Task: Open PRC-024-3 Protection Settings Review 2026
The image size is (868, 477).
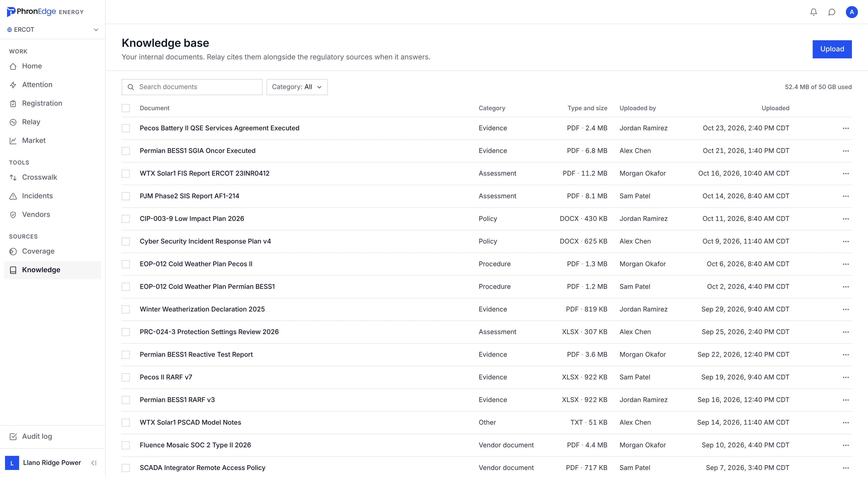Action: 209,332
